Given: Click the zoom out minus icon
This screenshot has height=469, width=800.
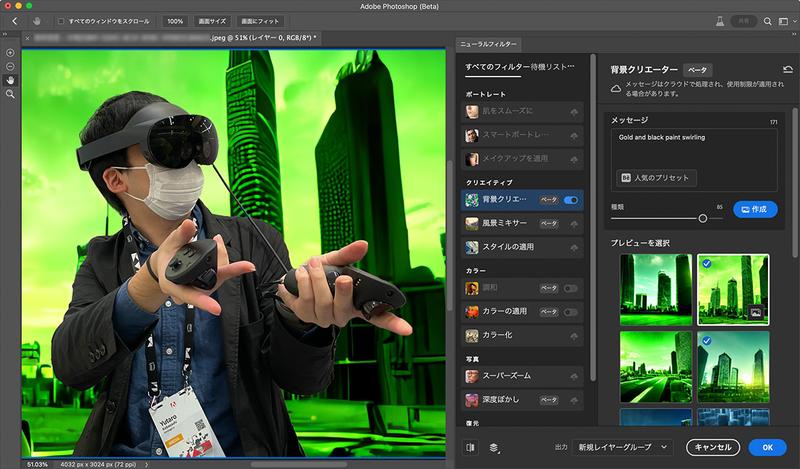Looking at the screenshot, I should point(10,66).
